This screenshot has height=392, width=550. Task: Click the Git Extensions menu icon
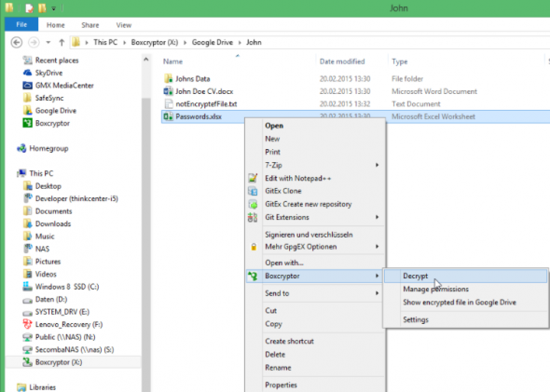coord(253,217)
